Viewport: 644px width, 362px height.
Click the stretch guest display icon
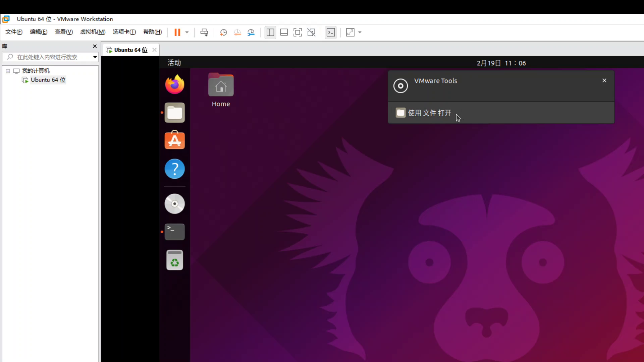350,32
